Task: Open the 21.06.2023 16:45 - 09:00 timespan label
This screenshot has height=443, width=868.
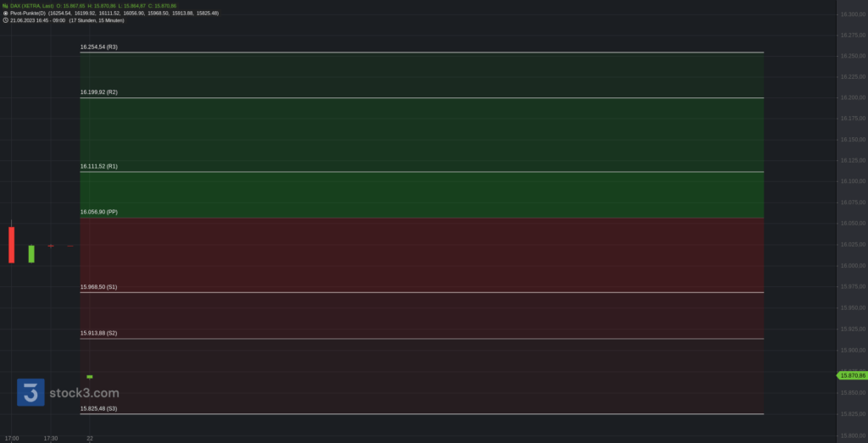Action: point(37,20)
